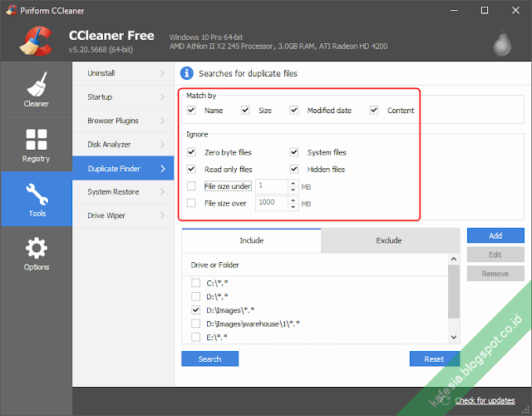Click folder list scrollbar down arrow

click(x=454, y=337)
